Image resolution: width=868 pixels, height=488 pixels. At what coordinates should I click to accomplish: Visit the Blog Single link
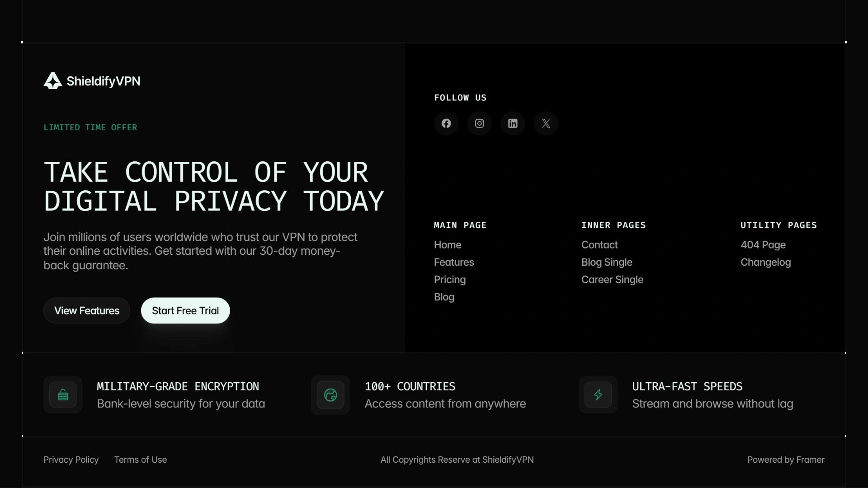(607, 263)
